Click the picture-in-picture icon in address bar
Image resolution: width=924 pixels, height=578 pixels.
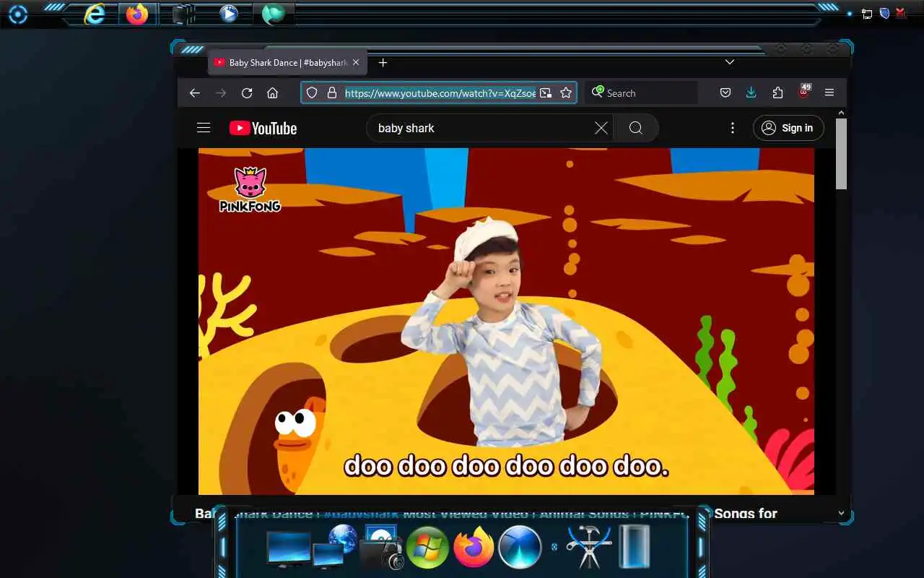(546, 92)
